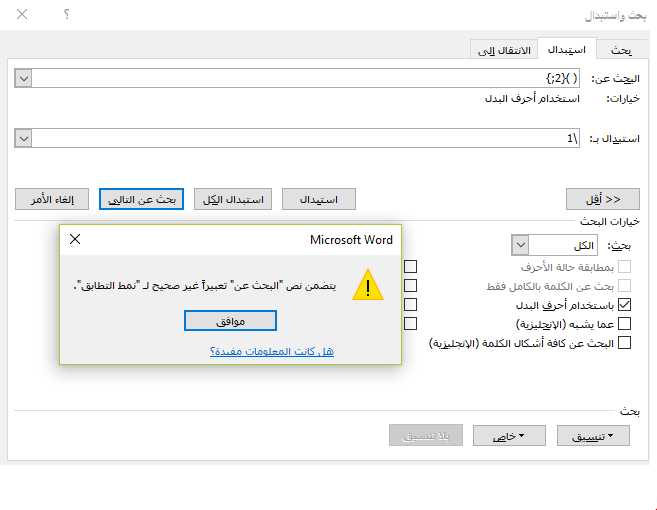Switch to the بحث tab
The image size is (657, 510).
pos(622,50)
